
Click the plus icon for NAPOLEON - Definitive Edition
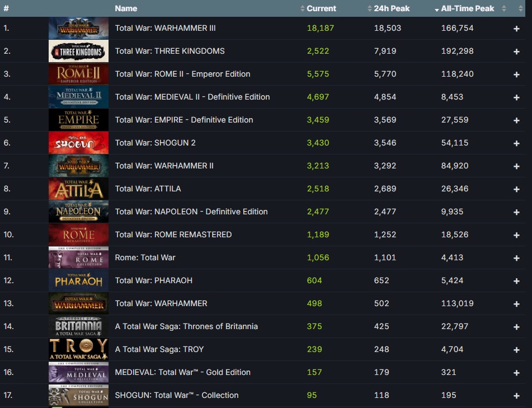coord(516,212)
